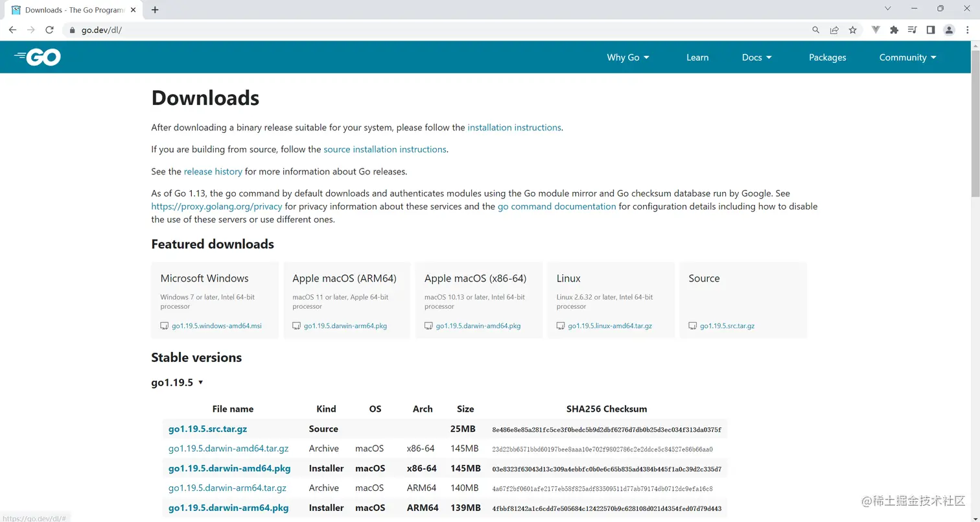Open the source installation instructions link
The height and width of the screenshot is (522, 980).
click(385, 149)
